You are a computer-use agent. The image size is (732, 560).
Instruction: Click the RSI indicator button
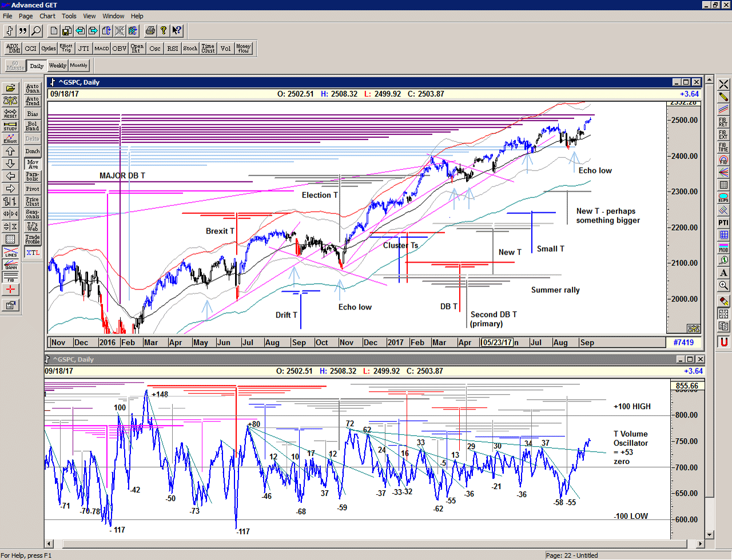[173, 49]
